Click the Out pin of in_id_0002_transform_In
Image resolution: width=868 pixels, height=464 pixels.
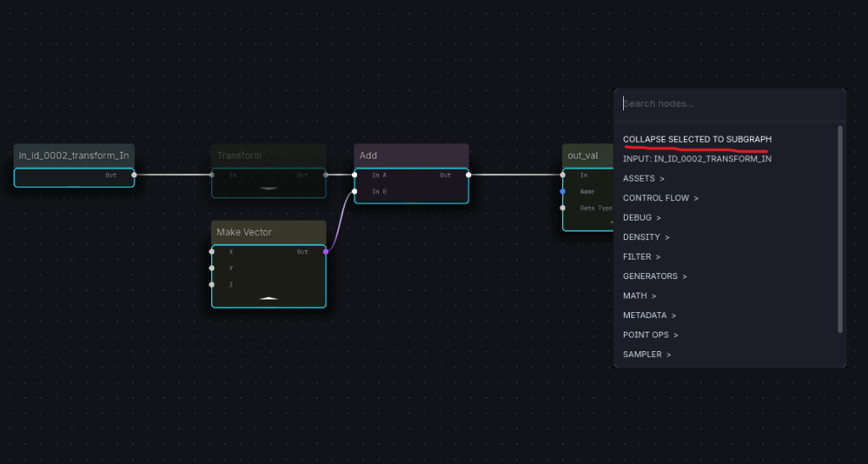(134, 175)
